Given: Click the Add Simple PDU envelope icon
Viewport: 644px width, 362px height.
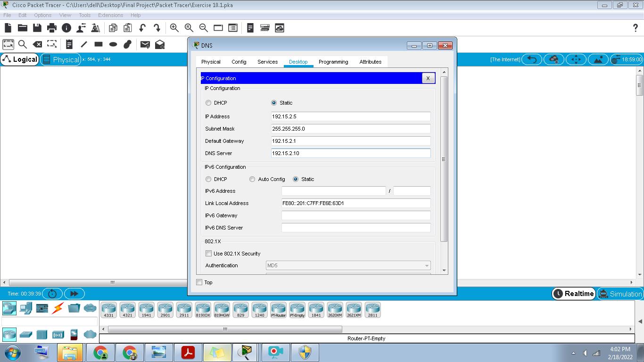Looking at the screenshot, I should coord(145,44).
